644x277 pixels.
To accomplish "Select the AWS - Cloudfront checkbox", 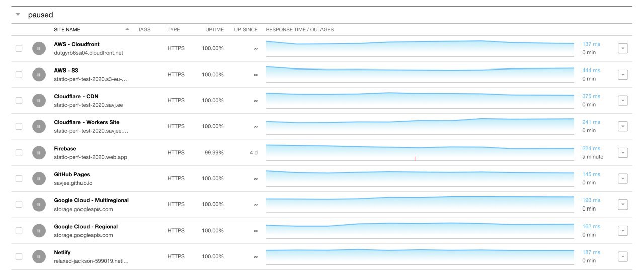I will click(19, 48).
